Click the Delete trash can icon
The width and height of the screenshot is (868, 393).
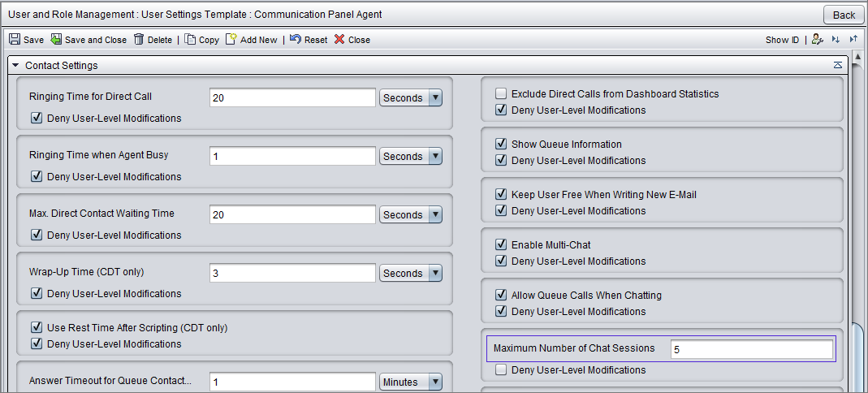click(x=139, y=39)
